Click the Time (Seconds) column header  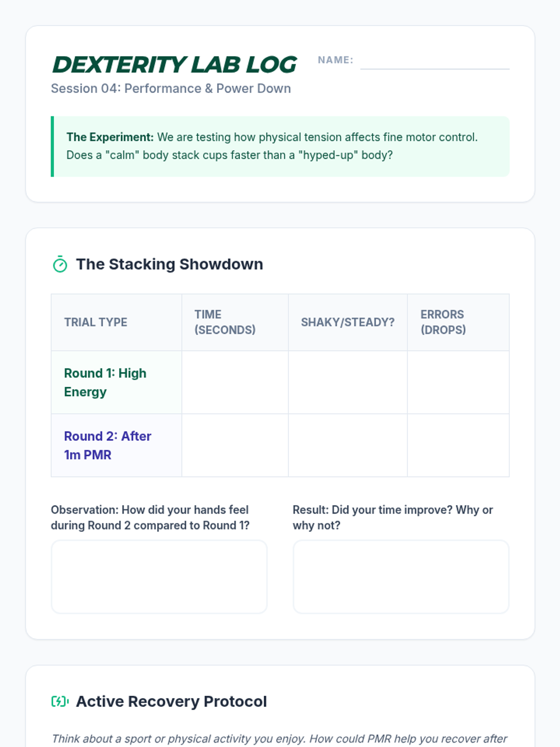coord(225,322)
